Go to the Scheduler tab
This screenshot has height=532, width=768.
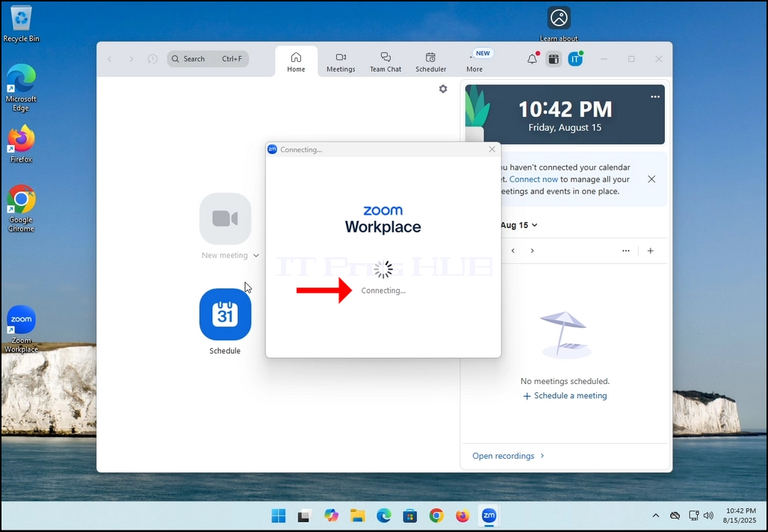430,62
